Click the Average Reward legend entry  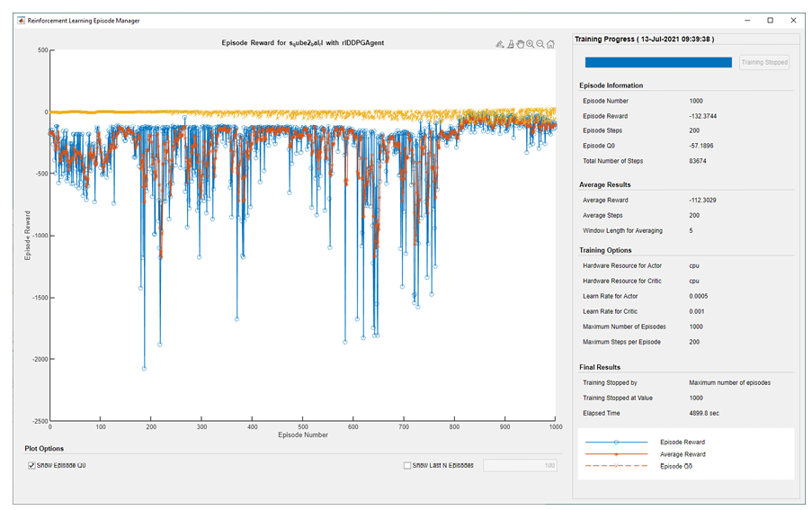(x=682, y=454)
